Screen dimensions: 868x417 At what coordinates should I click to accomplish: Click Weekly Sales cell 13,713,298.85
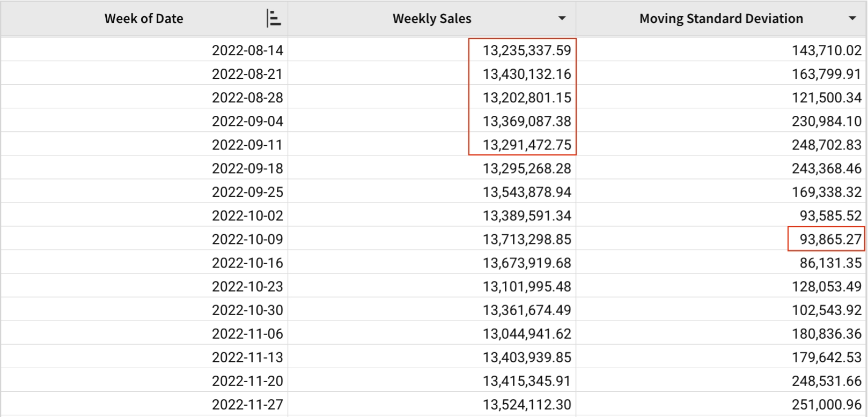[526, 239]
